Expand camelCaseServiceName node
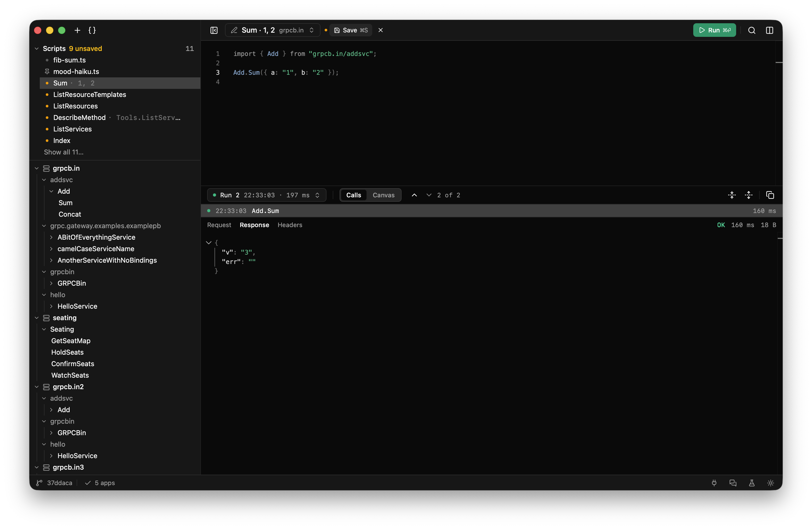This screenshot has height=529, width=812. tap(51, 249)
